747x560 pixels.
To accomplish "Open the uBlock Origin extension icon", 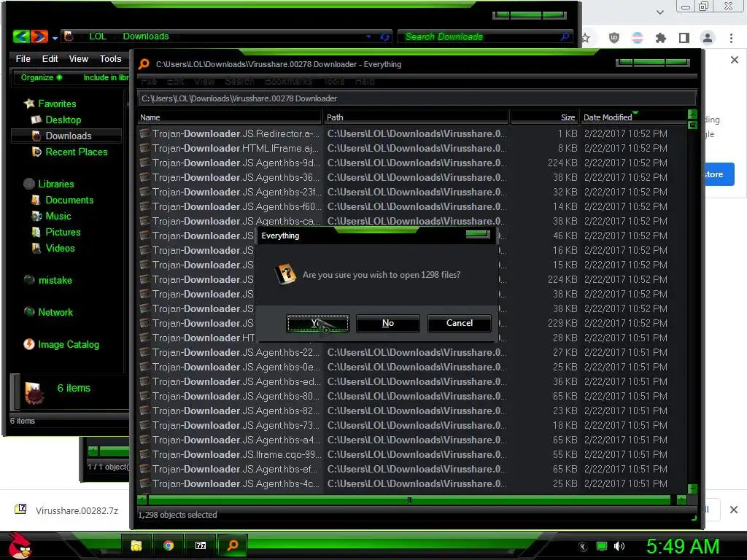I will pyautogui.click(x=614, y=38).
